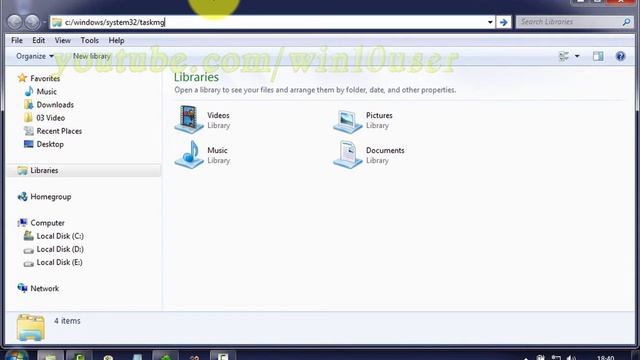This screenshot has width=640, height=360.
Task: Click the recent pages dropdown arrow
Action: click(x=44, y=22)
